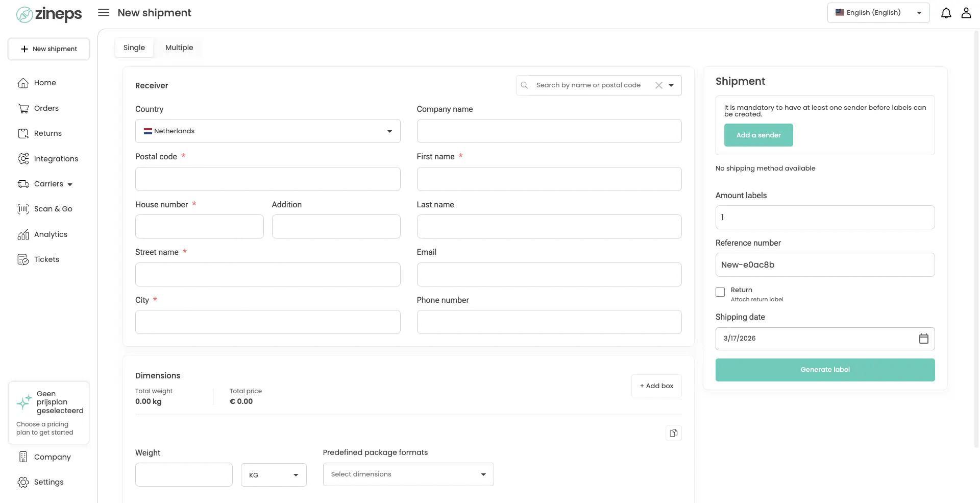Select the Single shipment tab
980x503 pixels.
point(134,47)
